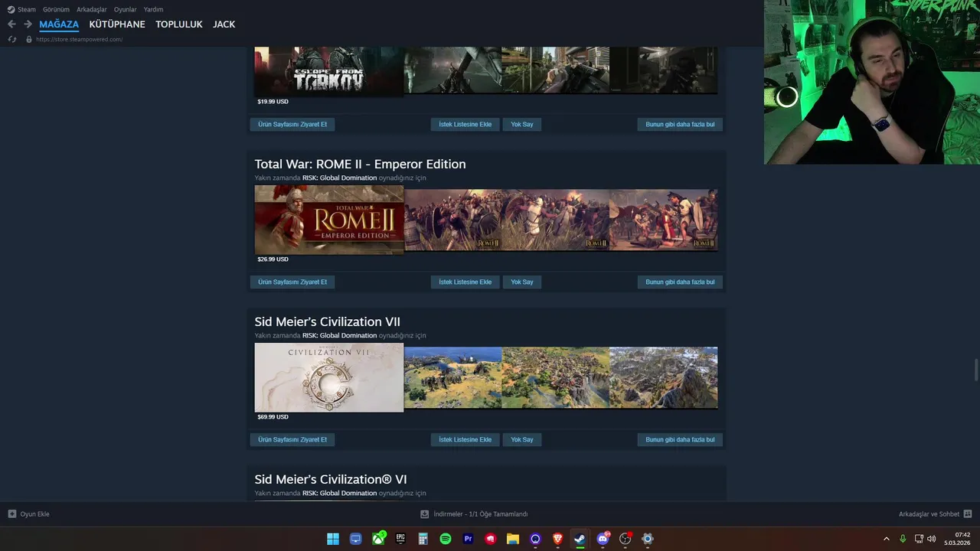Viewport: 980px width, 551px height.
Task: Open Adobe Premiere Pro from taskbar
Action: [x=468, y=539]
